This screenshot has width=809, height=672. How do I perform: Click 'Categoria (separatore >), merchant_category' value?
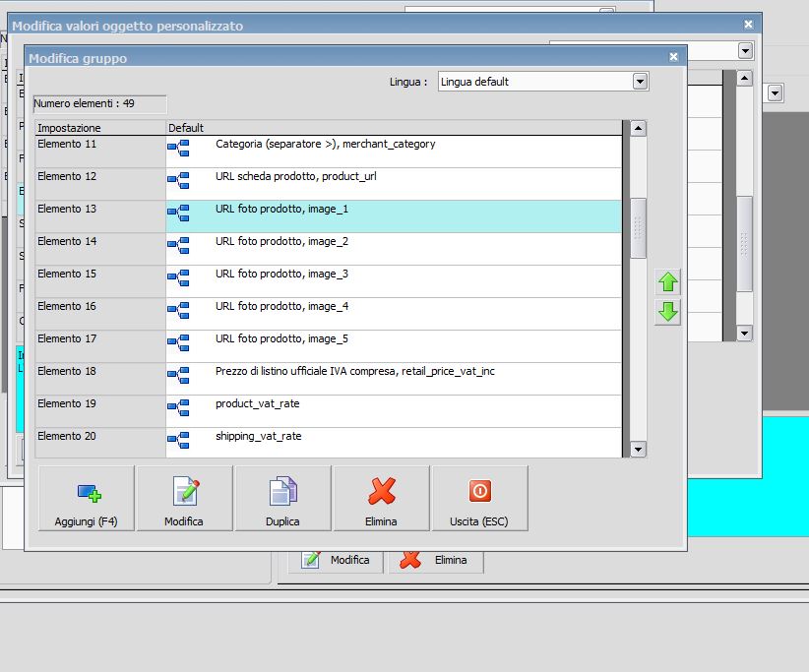click(326, 144)
